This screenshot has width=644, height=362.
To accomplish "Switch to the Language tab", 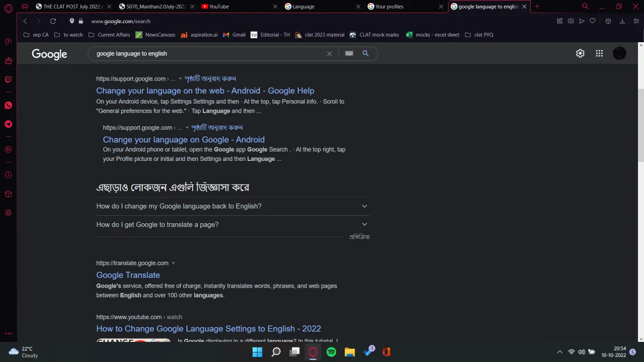I will pyautogui.click(x=303, y=7).
